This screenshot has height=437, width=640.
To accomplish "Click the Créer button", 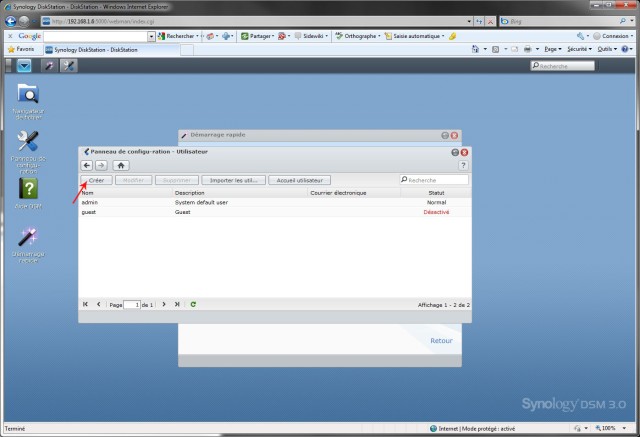I will click(96, 180).
